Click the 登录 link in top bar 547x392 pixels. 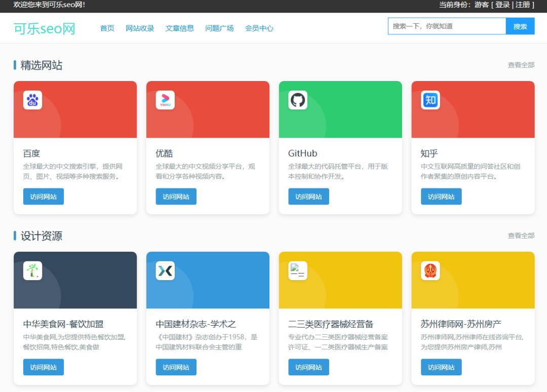point(502,5)
